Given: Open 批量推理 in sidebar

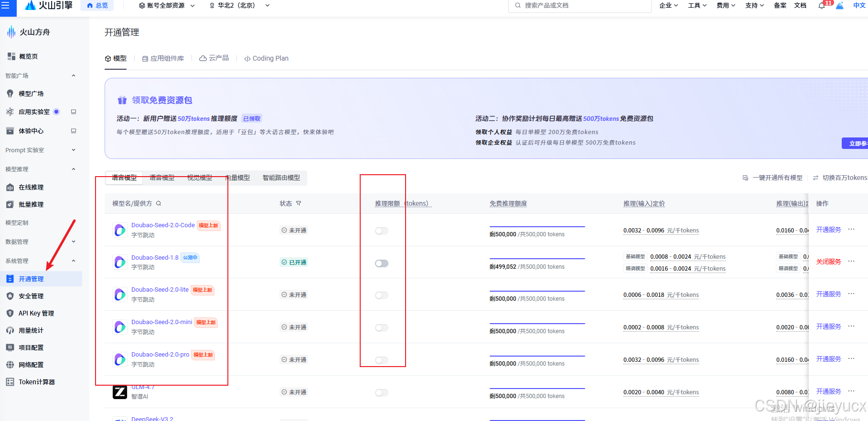Looking at the screenshot, I should pyautogui.click(x=31, y=204).
